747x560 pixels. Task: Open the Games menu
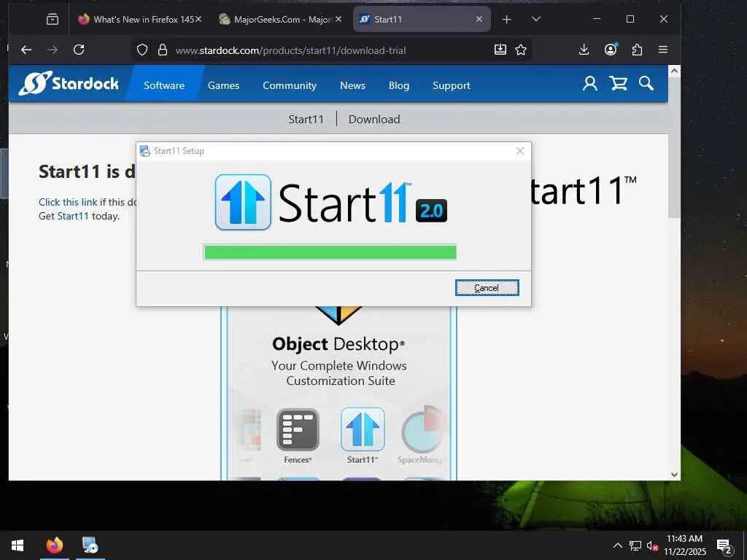click(223, 85)
